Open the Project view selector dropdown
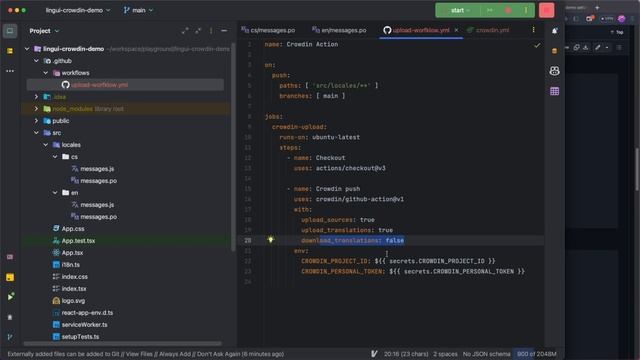 coord(44,31)
